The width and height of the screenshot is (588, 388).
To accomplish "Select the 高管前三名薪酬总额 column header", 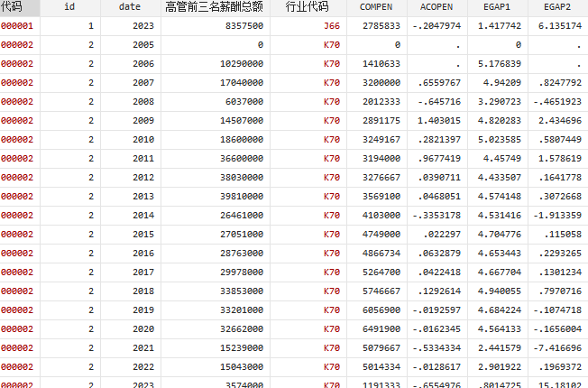I will [x=215, y=6].
